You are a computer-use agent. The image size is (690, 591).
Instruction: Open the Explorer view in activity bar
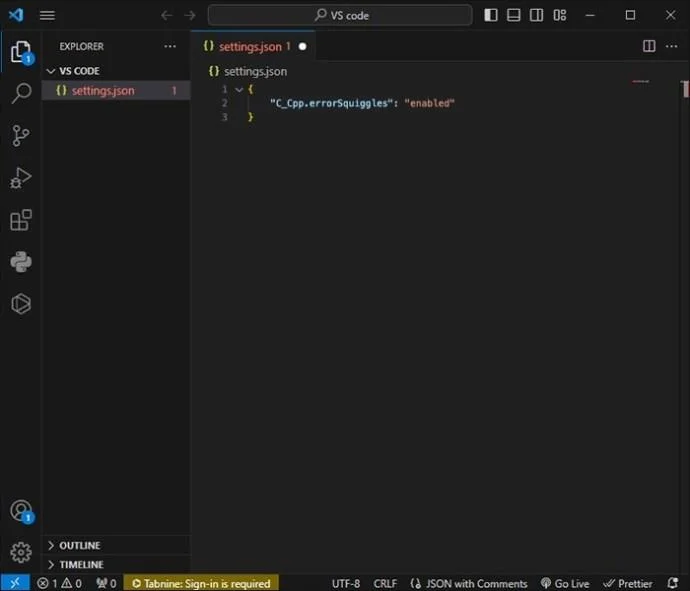(x=21, y=53)
